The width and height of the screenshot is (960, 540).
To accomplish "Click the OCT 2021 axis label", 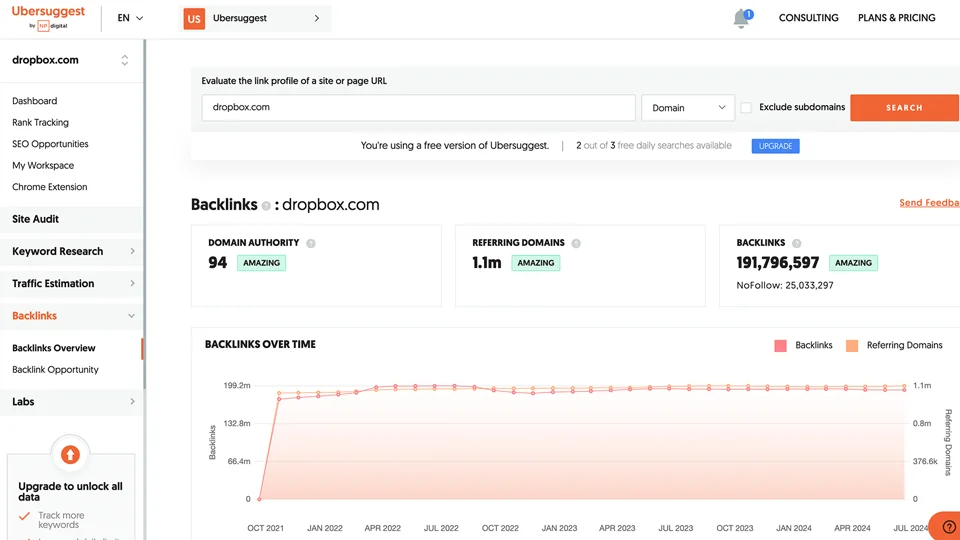I will pos(265,528).
